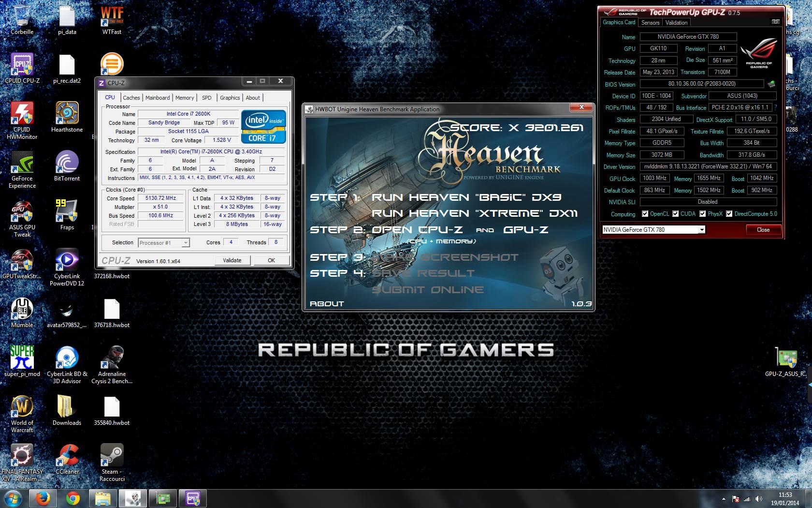Screen dimensions: 812x508
Task: Switch to the SPD tab in CPU-Z
Action: pos(207,98)
